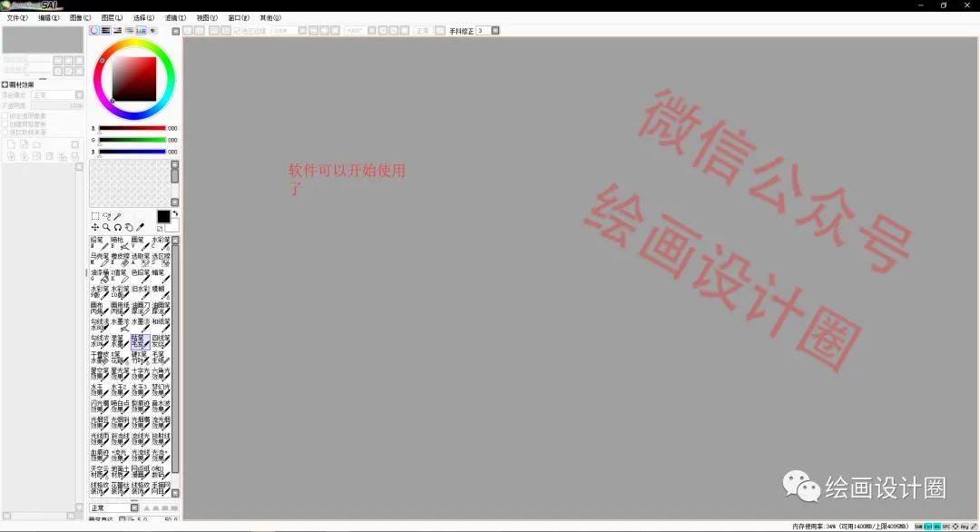Select the 画笔 brush tool
This screenshot has height=532, width=980.
point(140,243)
